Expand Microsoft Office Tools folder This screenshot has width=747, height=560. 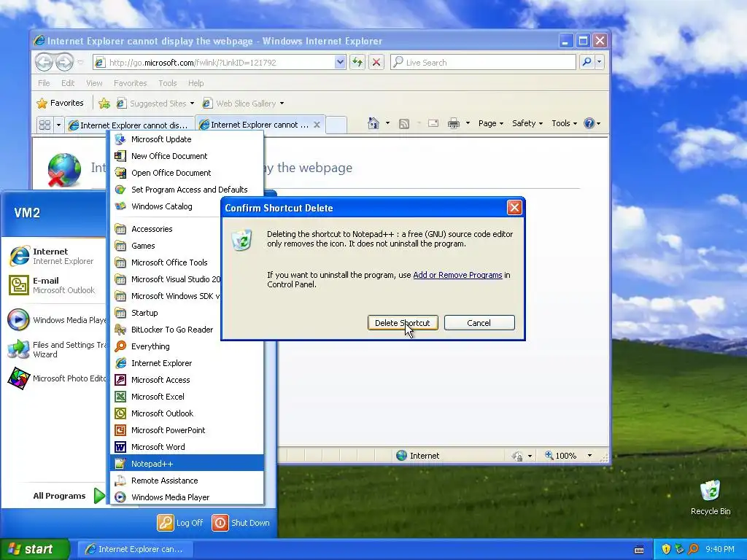click(x=166, y=262)
